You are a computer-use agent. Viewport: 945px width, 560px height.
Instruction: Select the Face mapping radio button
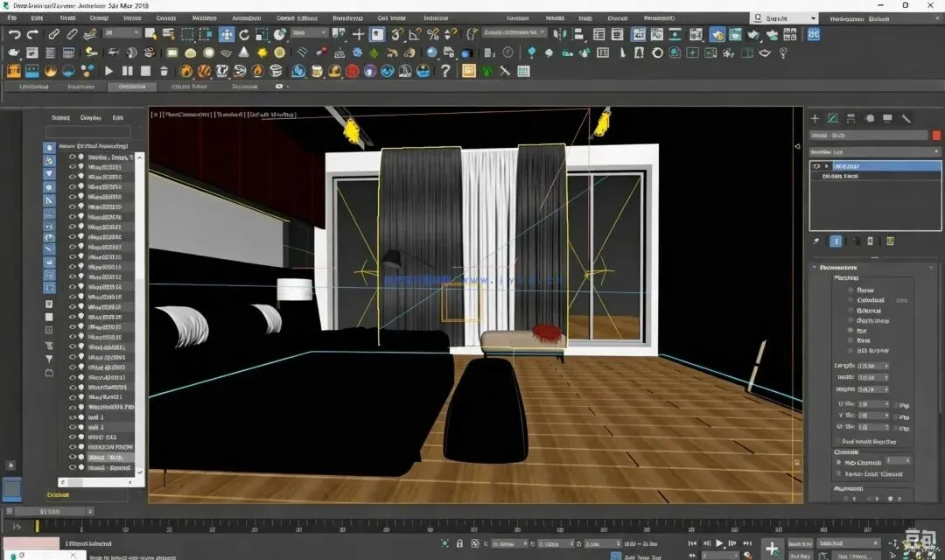[851, 340]
